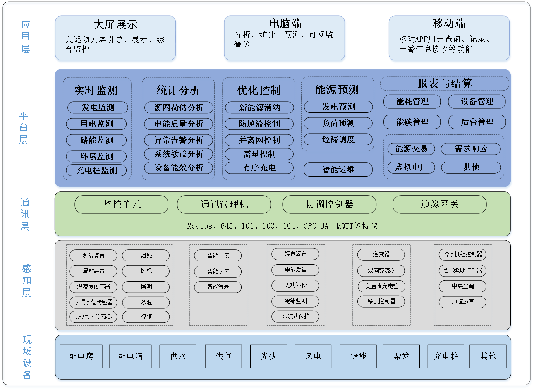The image size is (534, 392).
Task: Expand the 报表与结算 section
Action: [445, 83]
